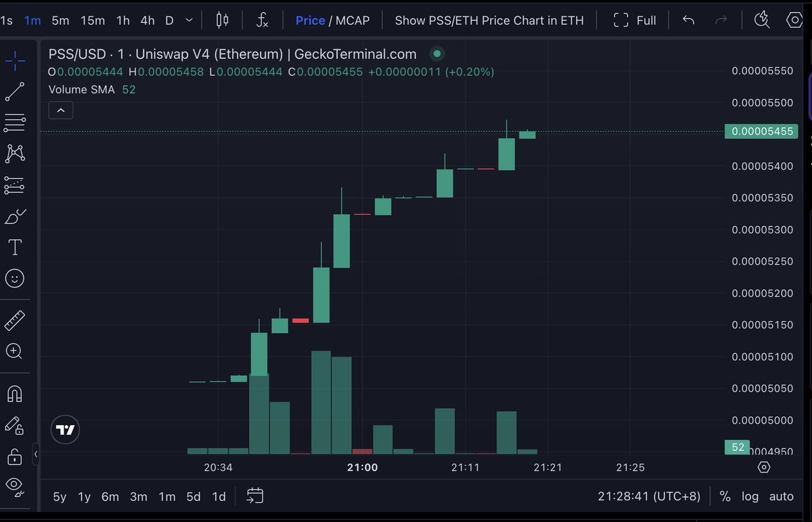This screenshot has width=812, height=522.
Task: Collapse the left drawing toolbar arrow
Action: point(35,454)
